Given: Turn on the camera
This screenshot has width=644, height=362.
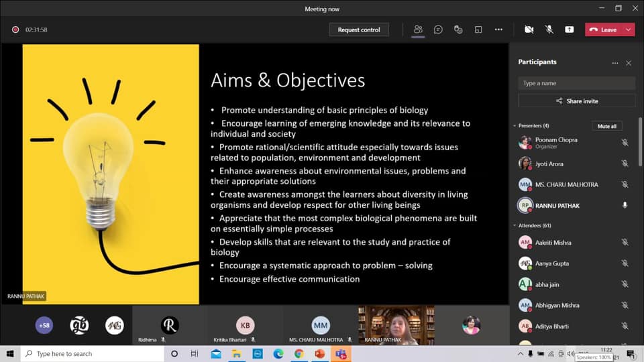Looking at the screenshot, I should tap(529, 29).
